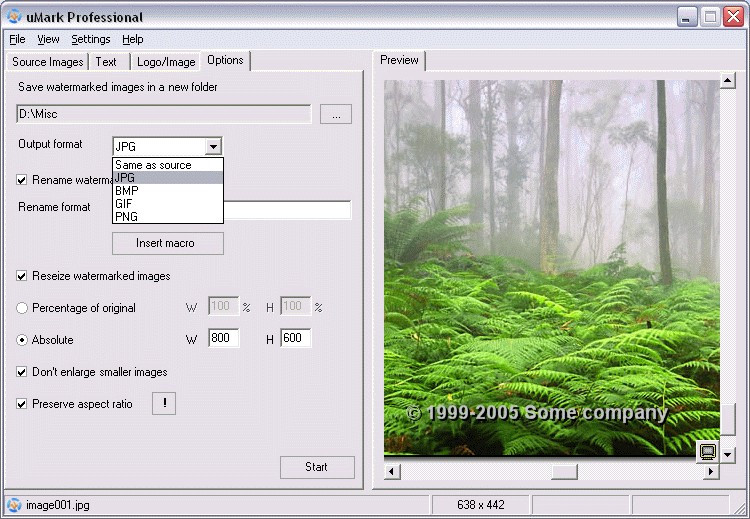Click the monitor icon in preview corner
750x519 pixels.
(x=708, y=452)
